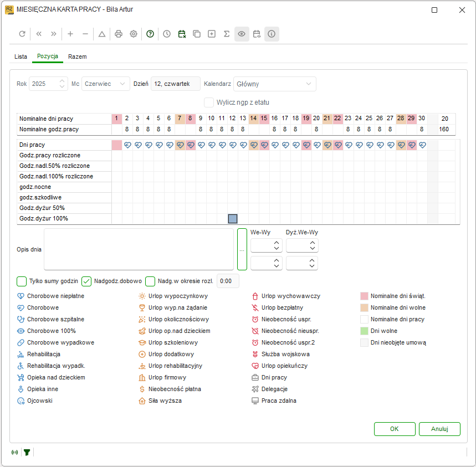Switch to the Lista tab
The width and height of the screenshot is (476, 467).
click(x=21, y=57)
